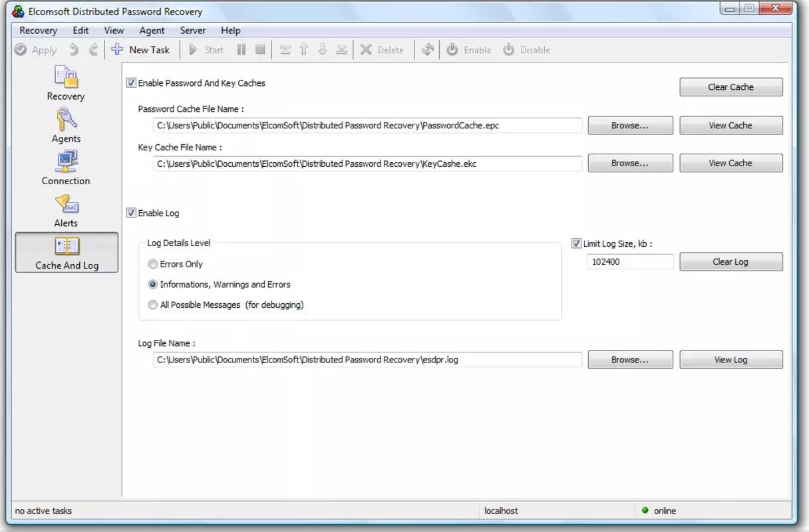Click the View Log button

click(731, 360)
